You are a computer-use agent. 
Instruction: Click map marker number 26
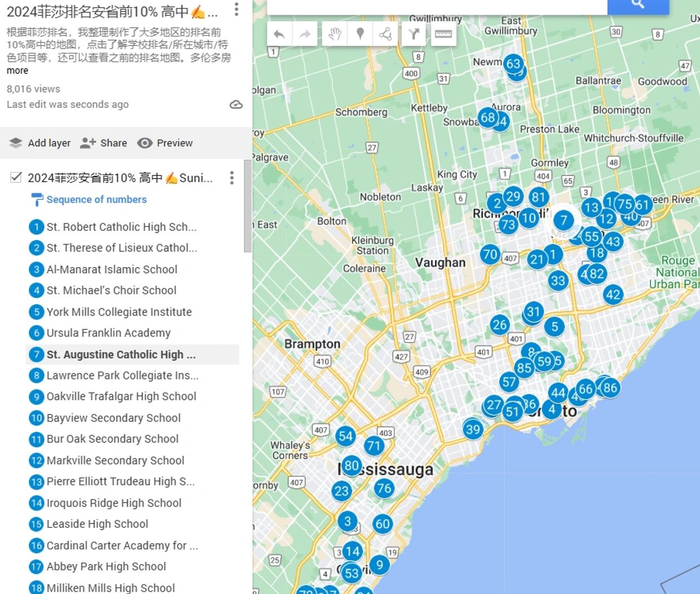pos(500,325)
